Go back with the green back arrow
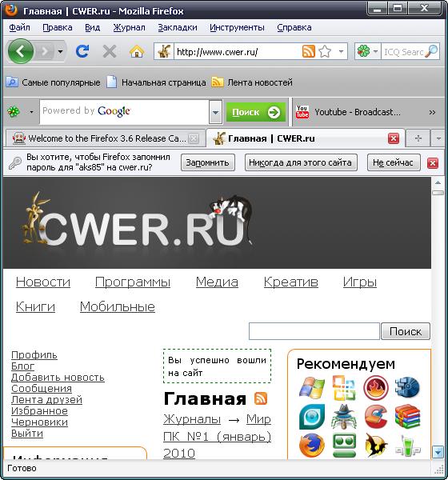 tap(21, 51)
